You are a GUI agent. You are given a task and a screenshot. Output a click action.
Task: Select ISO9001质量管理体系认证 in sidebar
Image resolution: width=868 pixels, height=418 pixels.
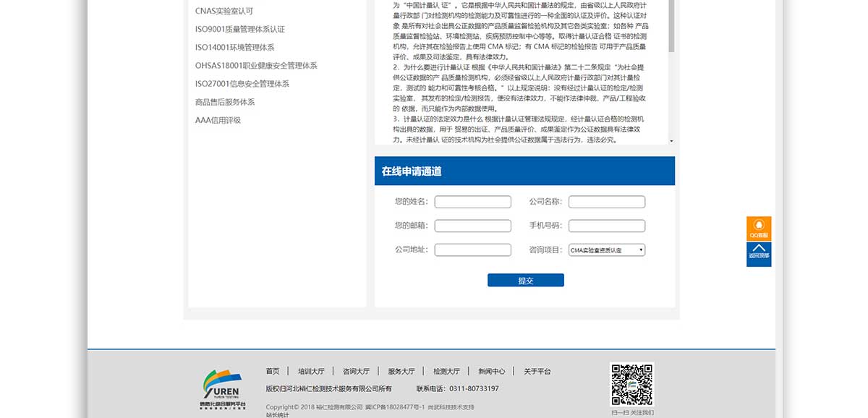point(240,29)
